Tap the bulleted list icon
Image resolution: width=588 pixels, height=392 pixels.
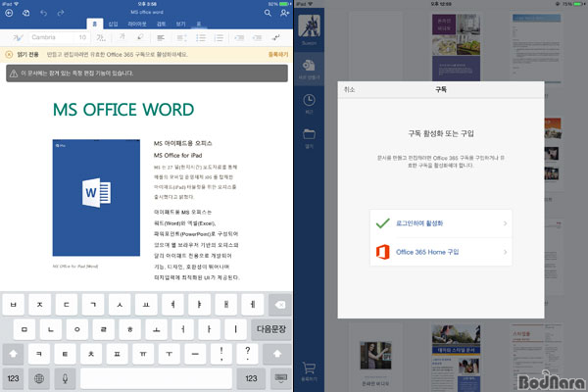[201, 37]
